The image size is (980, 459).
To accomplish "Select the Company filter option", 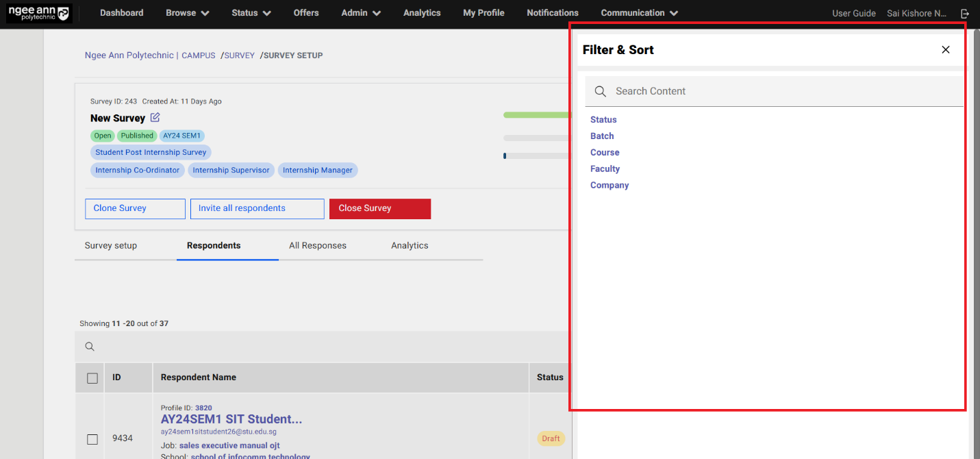I will pos(610,185).
